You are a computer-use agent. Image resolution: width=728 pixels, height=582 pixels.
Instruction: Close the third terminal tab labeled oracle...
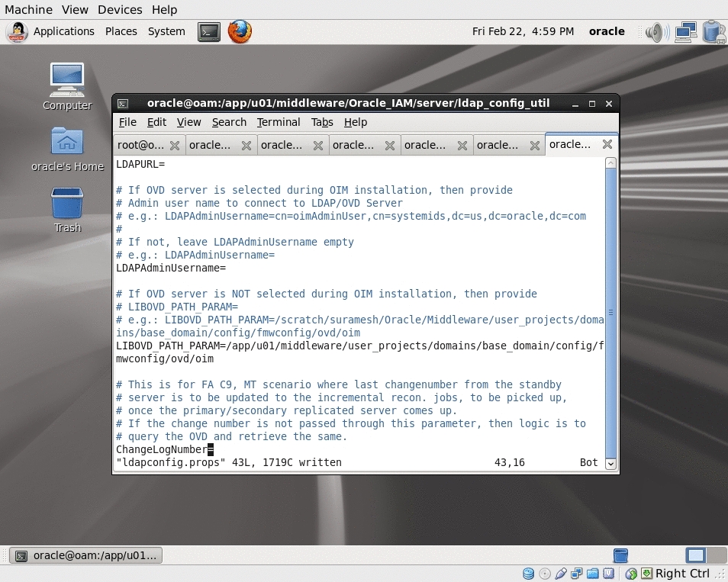(318, 146)
